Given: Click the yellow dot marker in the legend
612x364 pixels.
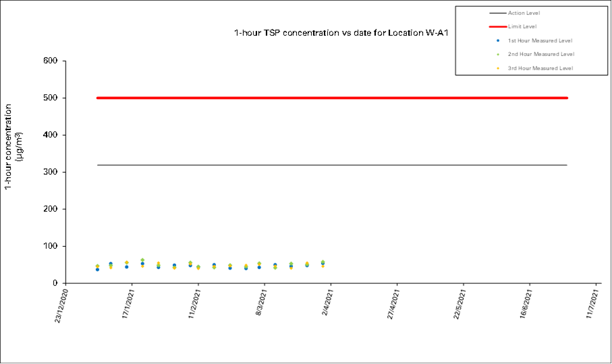Looking at the screenshot, I should click(x=497, y=68).
